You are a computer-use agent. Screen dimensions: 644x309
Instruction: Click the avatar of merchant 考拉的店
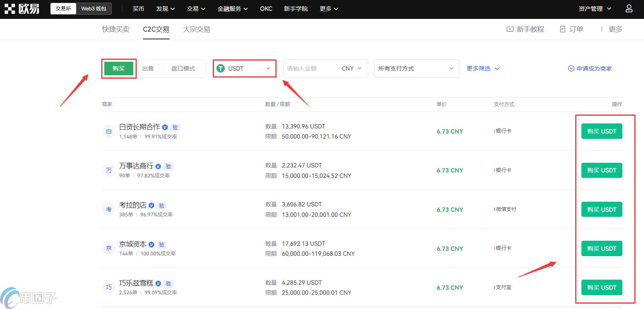(x=109, y=209)
